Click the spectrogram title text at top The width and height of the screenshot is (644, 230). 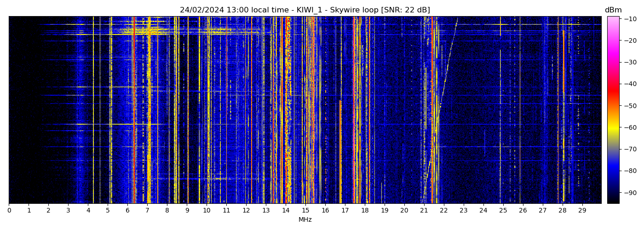coord(305,10)
